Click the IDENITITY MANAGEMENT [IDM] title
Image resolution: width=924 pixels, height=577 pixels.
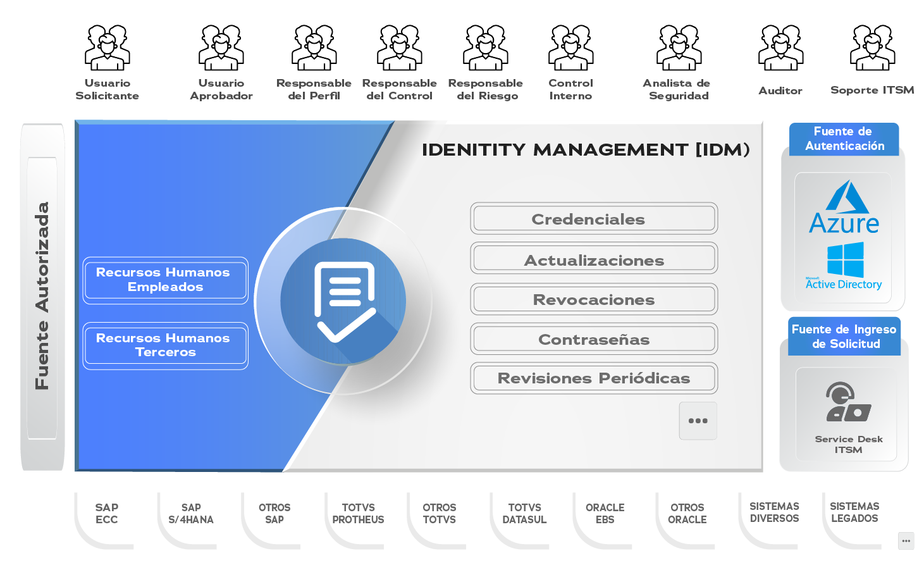point(586,150)
